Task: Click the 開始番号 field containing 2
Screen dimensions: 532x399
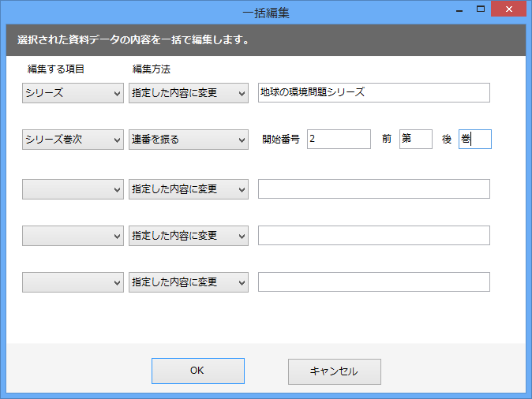Action: point(339,139)
